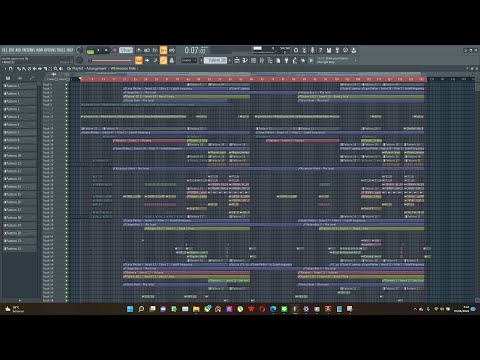The width and height of the screenshot is (480, 360).
Task: Select the Playlist Draw pencil tool
Action: click(18, 68)
